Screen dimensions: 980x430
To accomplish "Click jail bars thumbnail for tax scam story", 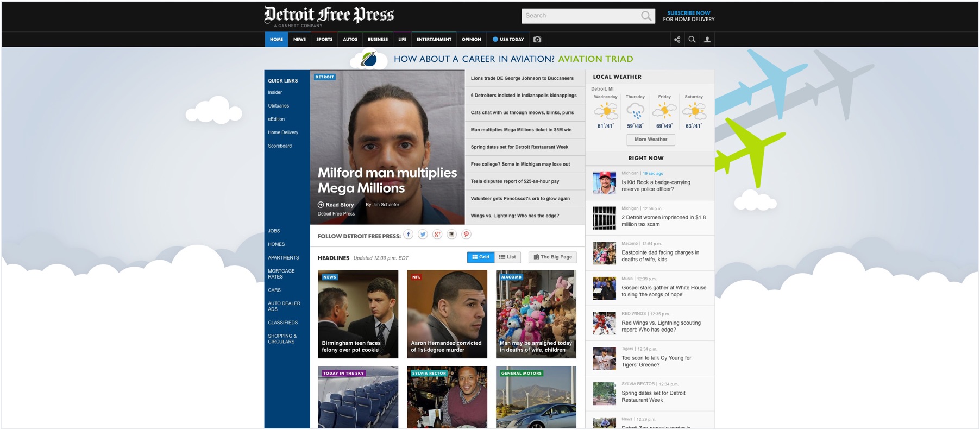I will (x=604, y=218).
